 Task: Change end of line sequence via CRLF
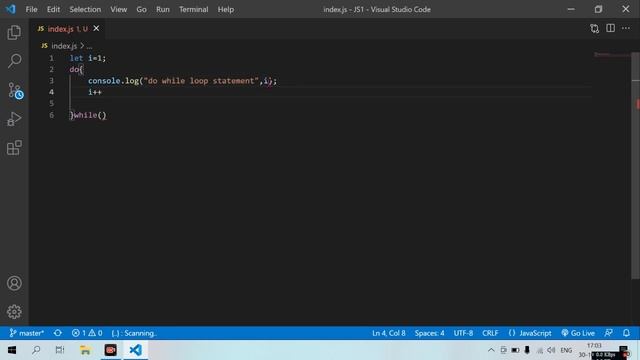490,333
